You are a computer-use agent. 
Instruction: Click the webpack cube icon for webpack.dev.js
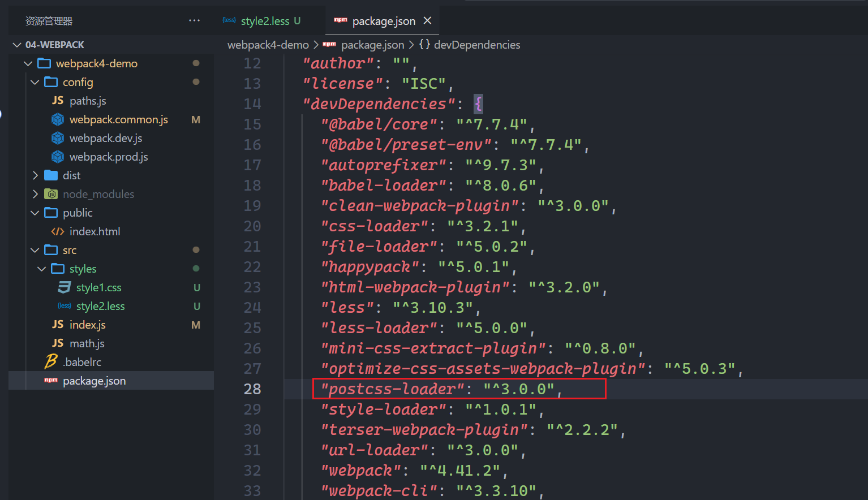[58, 138]
